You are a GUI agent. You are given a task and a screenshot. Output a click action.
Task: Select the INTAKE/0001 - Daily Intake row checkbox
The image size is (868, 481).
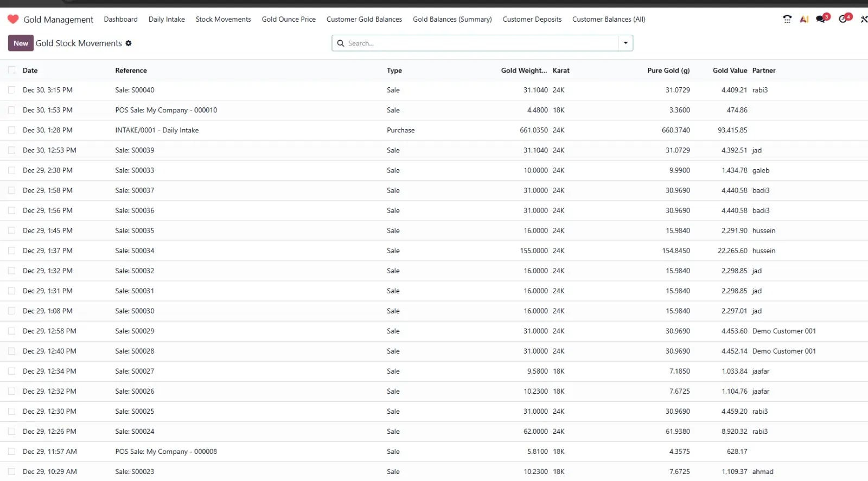coord(11,130)
